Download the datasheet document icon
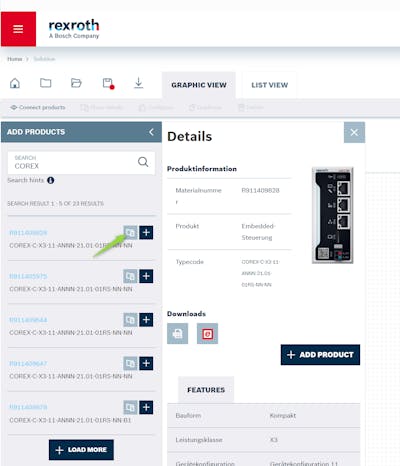Screen dimensions: 400x466 (177, 333)
